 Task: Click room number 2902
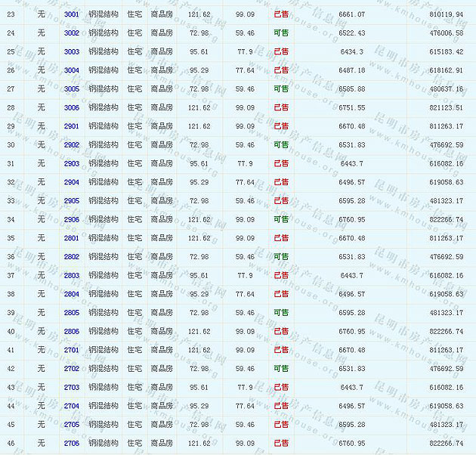(72, 144)
